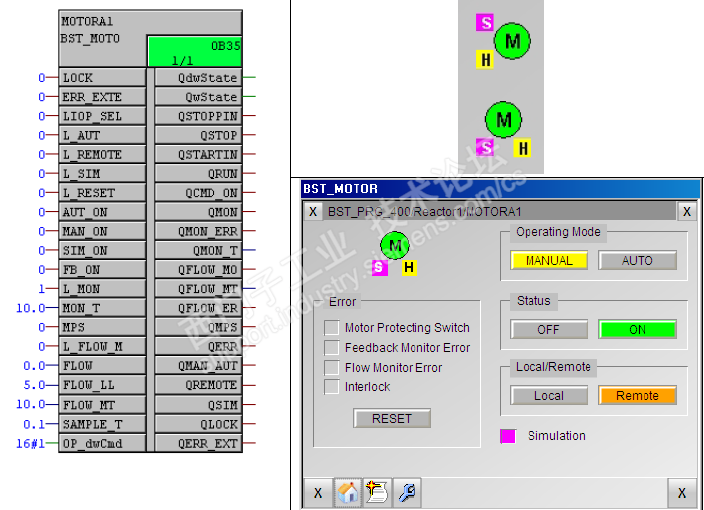704x510 pixels.
Task: Select the QwState output pin
Action: coord(198,97)
